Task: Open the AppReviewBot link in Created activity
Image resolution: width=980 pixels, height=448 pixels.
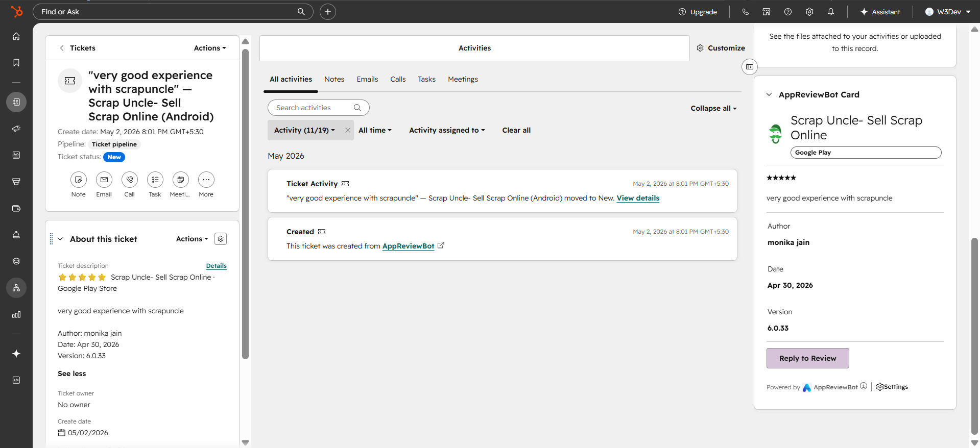Action: point(408,246)
